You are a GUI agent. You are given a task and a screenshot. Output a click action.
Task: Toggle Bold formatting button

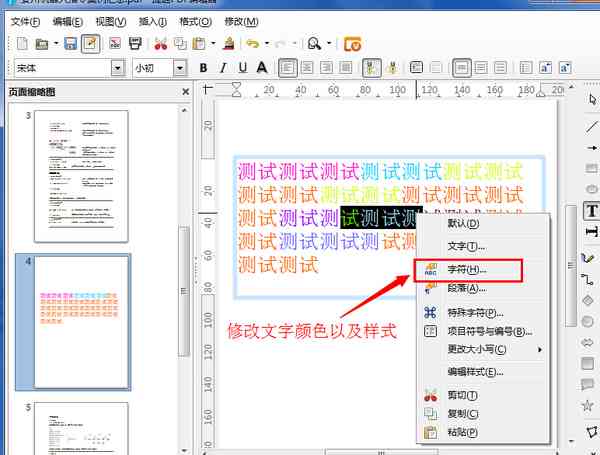pyautogui.click(x=204, y=68)
